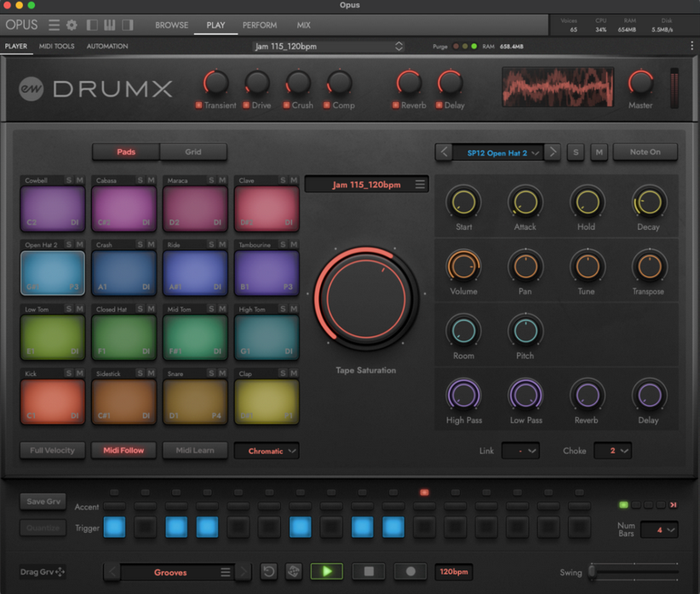Open the MIDI TOOLS tab
The height and width of the screenshot is (594, 700).
click(x=57, y=46)
